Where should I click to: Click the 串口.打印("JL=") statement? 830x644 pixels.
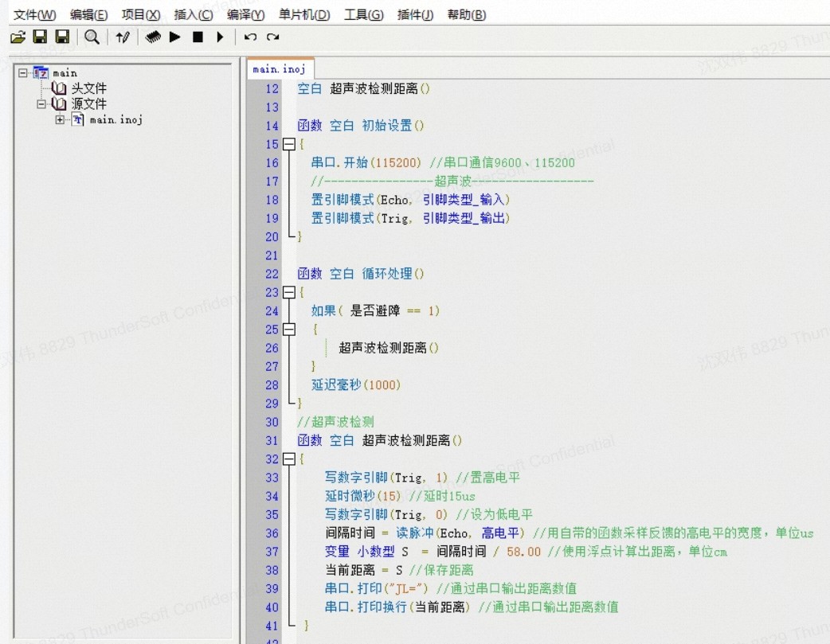376,588
